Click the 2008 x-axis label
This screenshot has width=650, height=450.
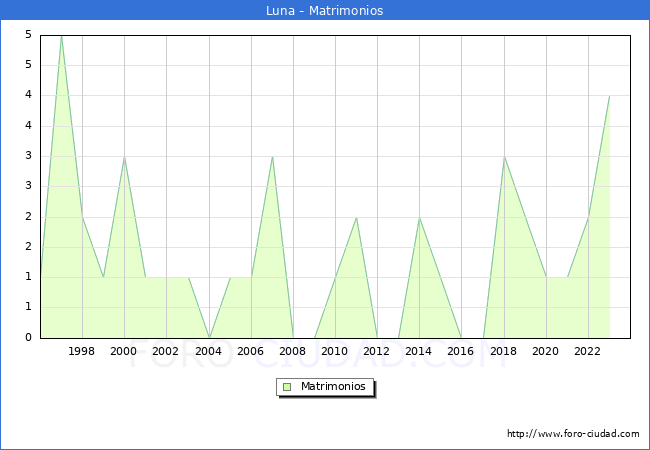(293, 351)
